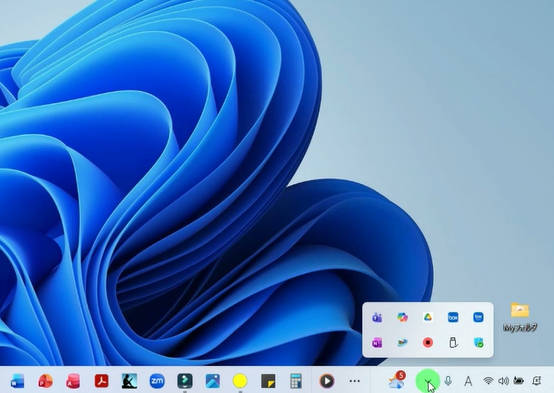The width and height of the screenshot is (554, 393).
Task: Open Microsoft Access from the taskbar
Action: (73, 381)
